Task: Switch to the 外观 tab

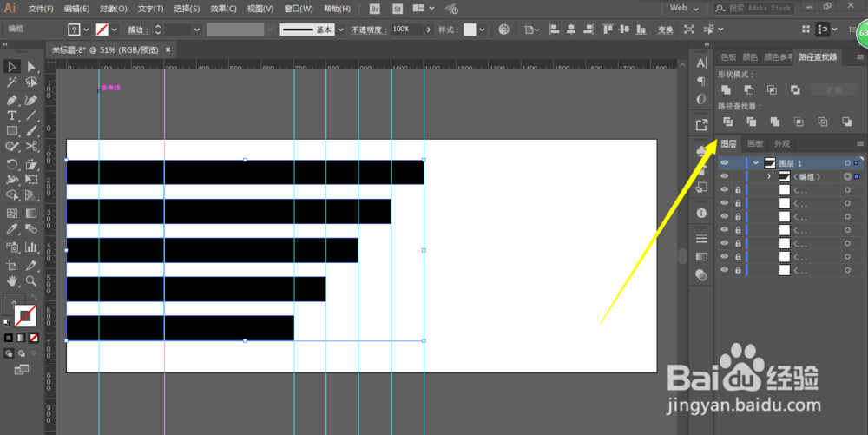Action: pyautogui.click(x=782, y=143)
